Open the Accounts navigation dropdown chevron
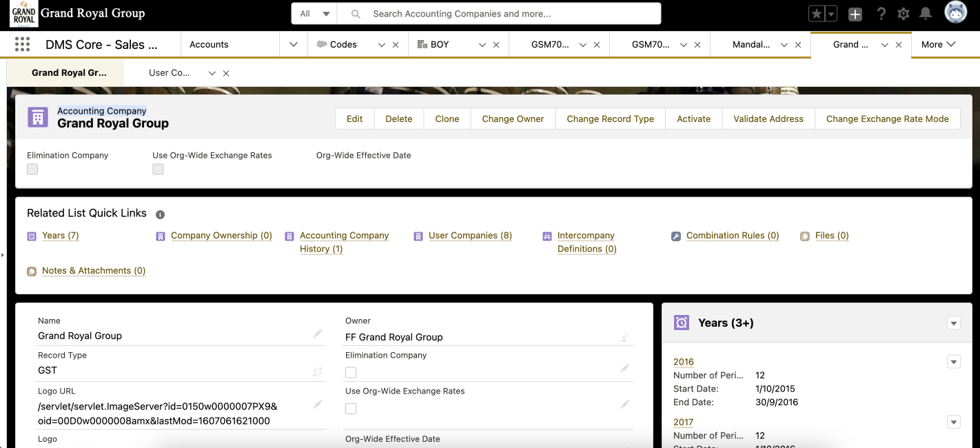Image resolution: width=980 pixels, height=448 pixels. [294, 44]
